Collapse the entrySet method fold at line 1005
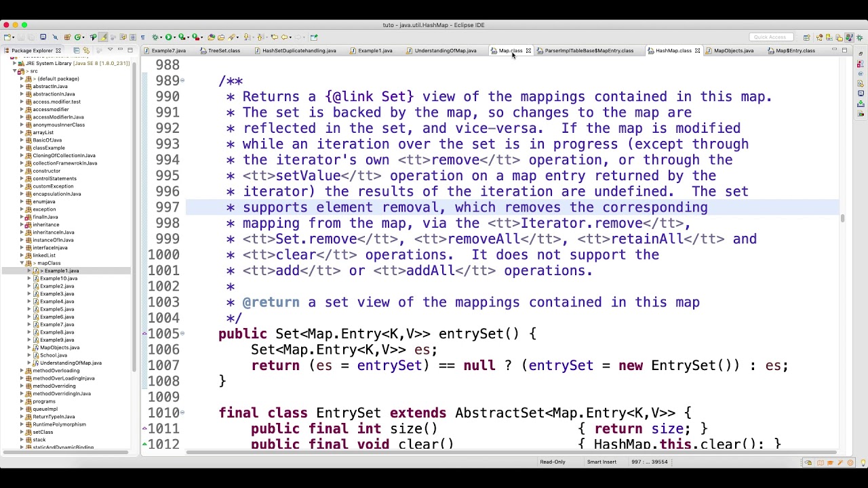The height and width of the screenshot is (488, 868). pos(182,333)
